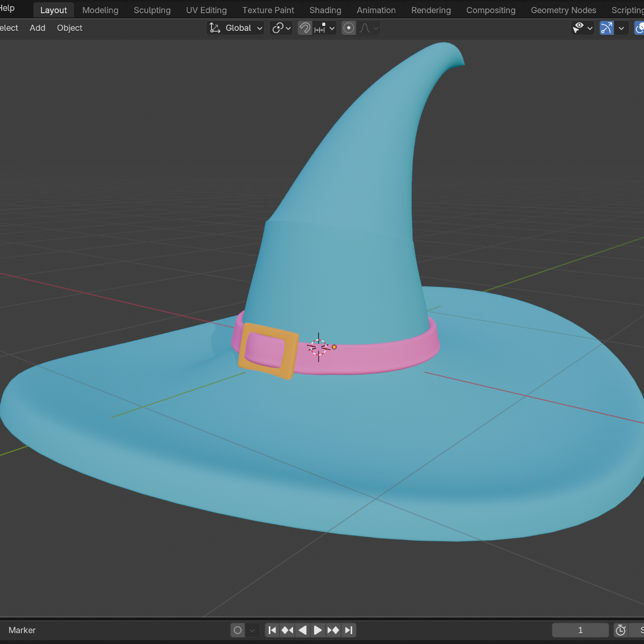Open the Add menu
This screenshot has height=644, width=644.
click(x=38, y=28)
